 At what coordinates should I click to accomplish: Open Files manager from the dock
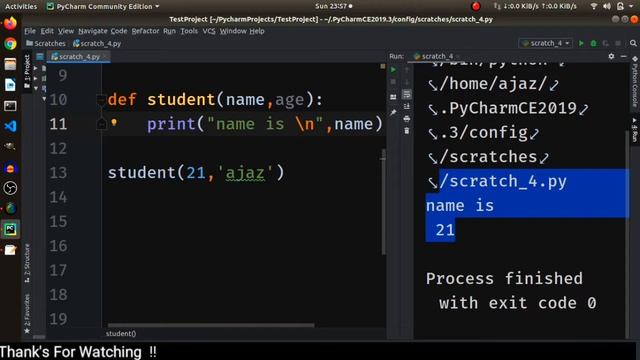point(10,64)
